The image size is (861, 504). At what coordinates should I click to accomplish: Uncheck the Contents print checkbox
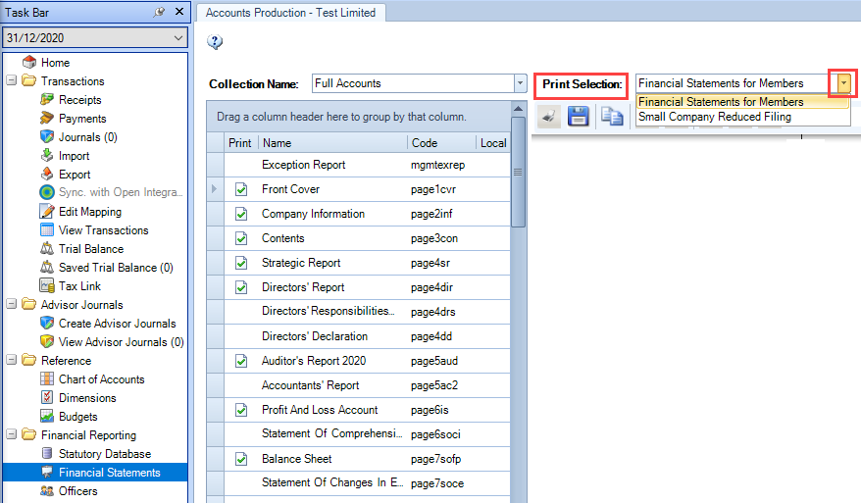(241, 238)
